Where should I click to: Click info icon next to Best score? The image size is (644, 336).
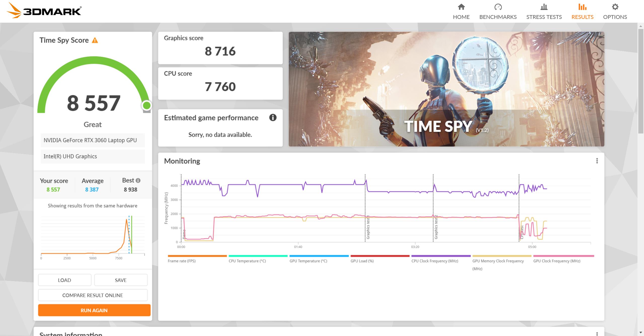[138, 180]
